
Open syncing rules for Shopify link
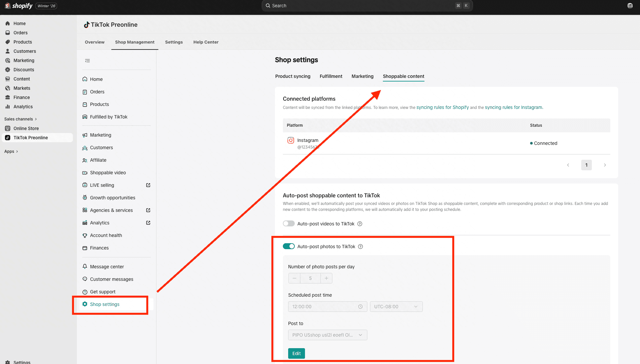tap(442, 107)
